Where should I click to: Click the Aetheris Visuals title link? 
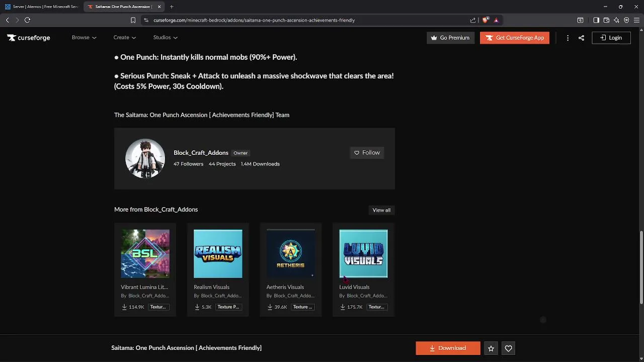point(285,287)
